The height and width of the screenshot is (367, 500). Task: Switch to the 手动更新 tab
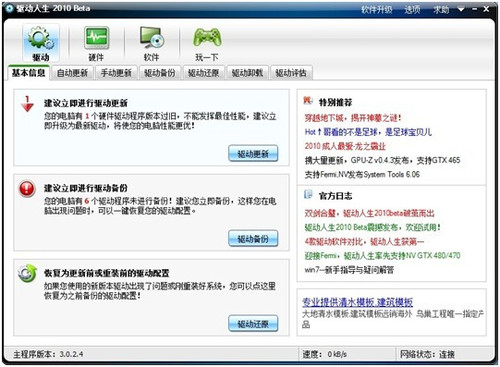pos(116,73)
